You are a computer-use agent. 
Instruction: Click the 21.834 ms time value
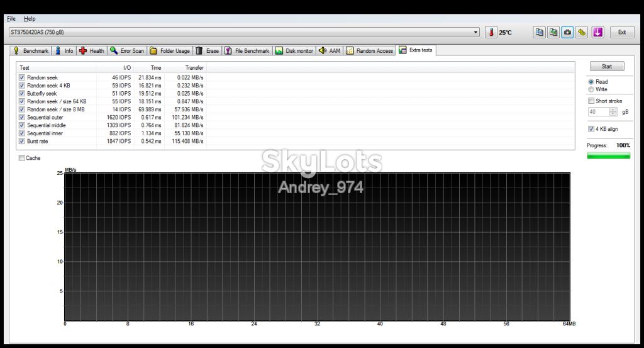point(150,77)
